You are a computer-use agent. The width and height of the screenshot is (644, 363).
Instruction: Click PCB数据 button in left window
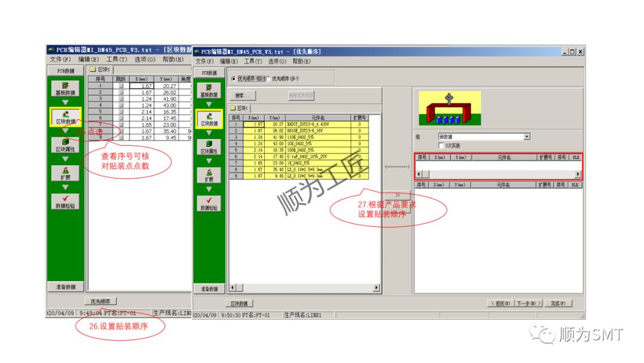click(66, 70)
